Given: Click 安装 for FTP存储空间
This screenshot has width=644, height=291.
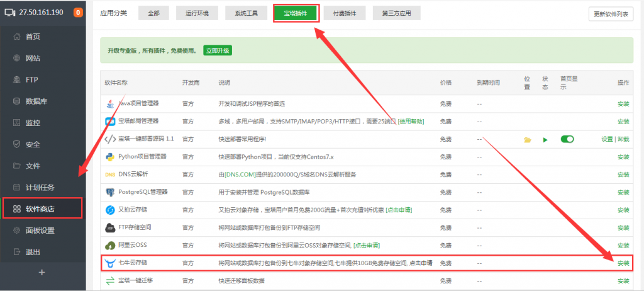Looking at the screenshot, I should (623, 227).
